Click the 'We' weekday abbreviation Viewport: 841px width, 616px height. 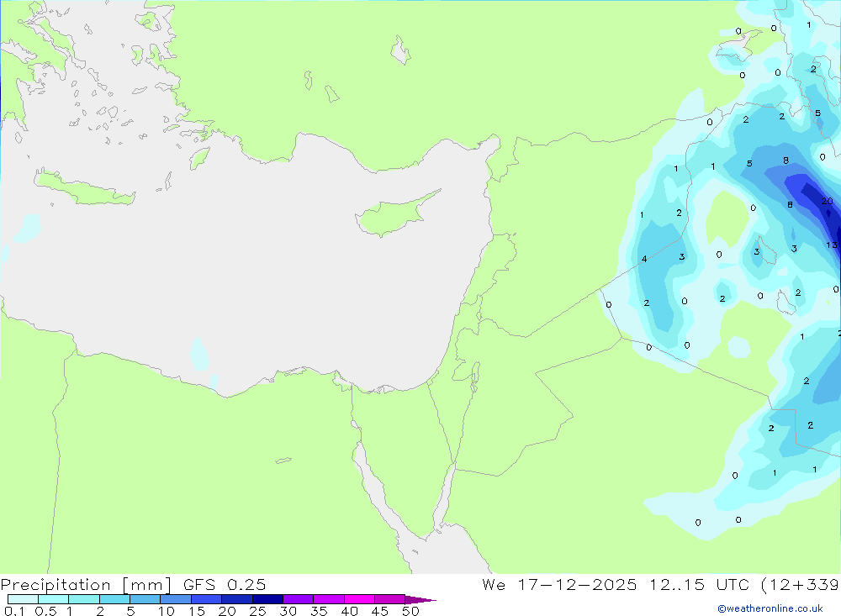click(494, 584)
